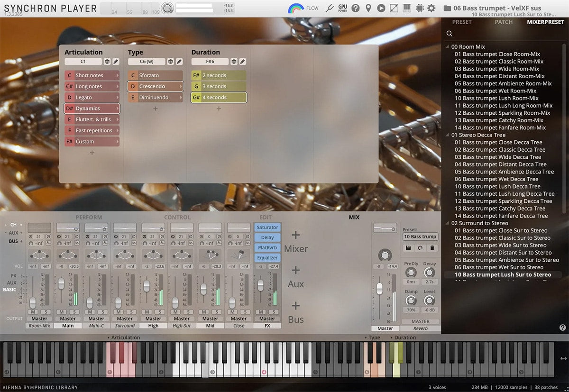The height and width of the screenshot is (392, 569).
Task: Click the circular play icon in toolbar
Action: coord(381,8)
